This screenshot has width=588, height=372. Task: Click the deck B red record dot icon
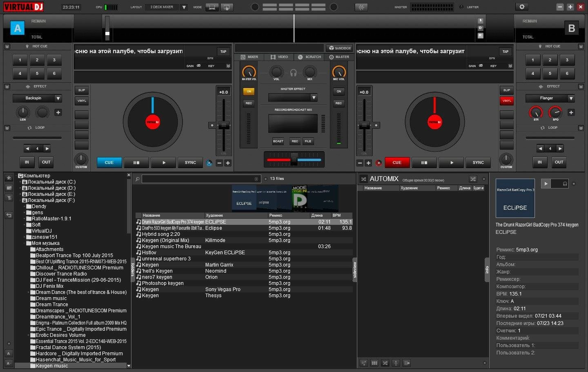pyautogui.click(x=379, y=163)
